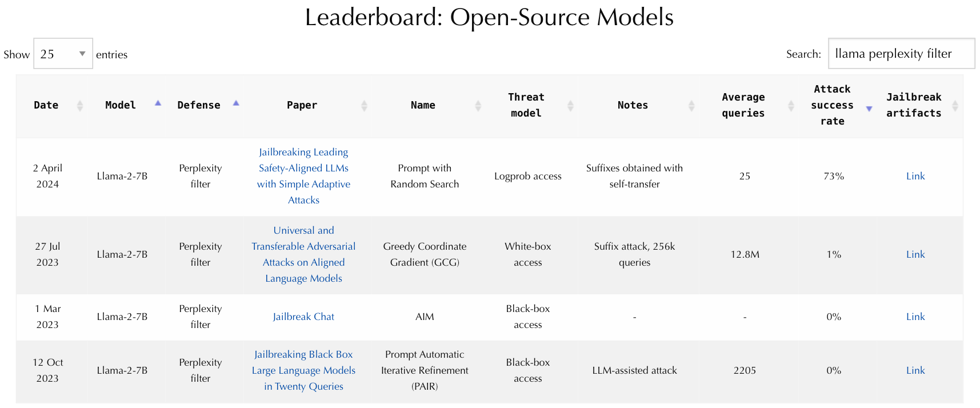The width and height of the screenshot is (980, 408).
Task: Click the 27 Jul 2023 date cell
Action: point(47,254)
